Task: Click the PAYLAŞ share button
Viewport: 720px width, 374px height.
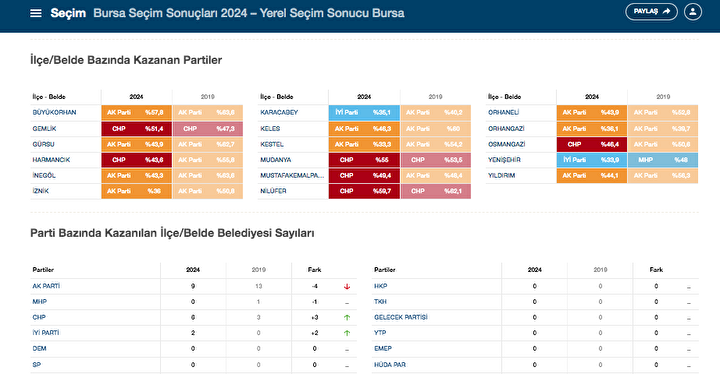Action: coord(651,11)
